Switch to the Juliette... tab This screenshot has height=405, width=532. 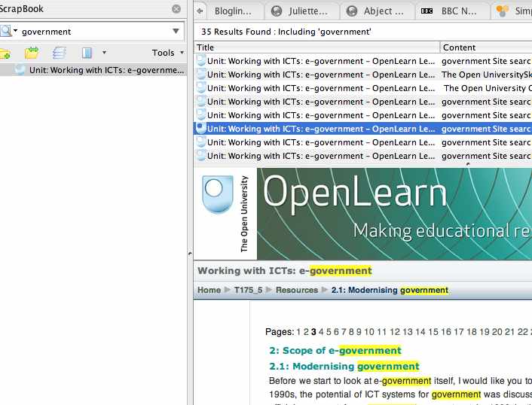click(301, 11)
